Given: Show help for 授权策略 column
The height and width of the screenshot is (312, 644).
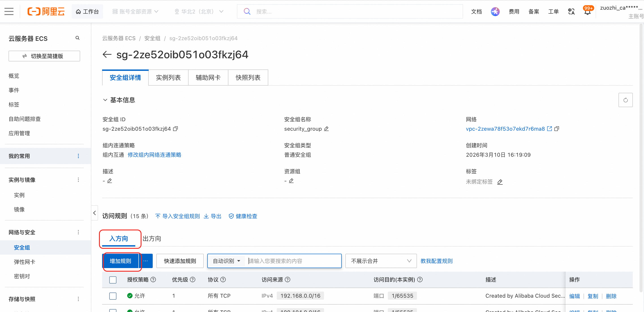Looking at the screenshot, I should point(153,280).
